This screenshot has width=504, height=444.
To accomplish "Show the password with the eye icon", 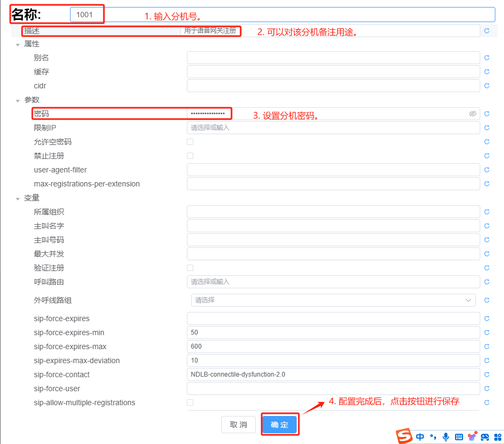I will click(x=473, y=114).
